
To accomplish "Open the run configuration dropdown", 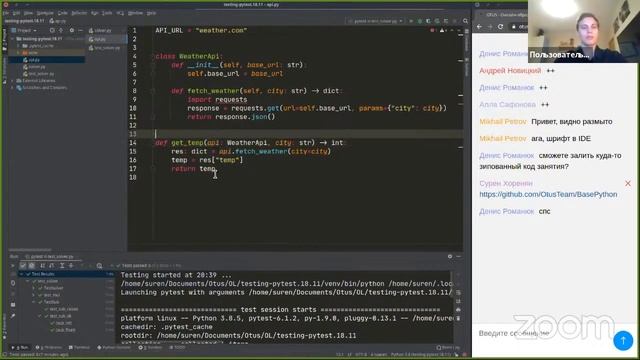I will point(376,21).
